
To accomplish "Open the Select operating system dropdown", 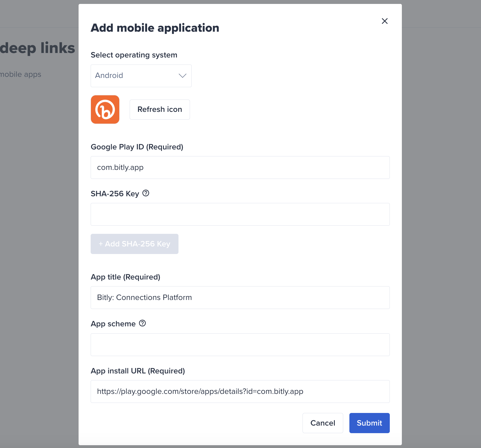I will point(141,76).
